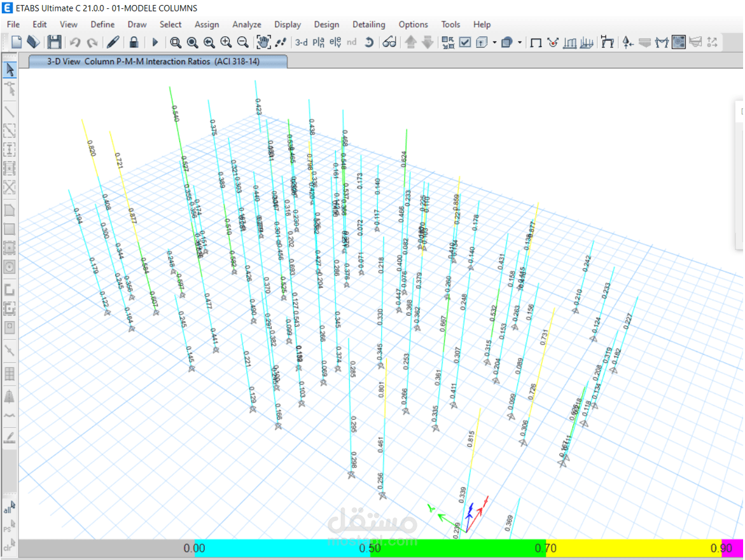The width and height of the screenshot is (745, 560).
Task: Click the pencil refresh window icon
Action: (113, 42)
